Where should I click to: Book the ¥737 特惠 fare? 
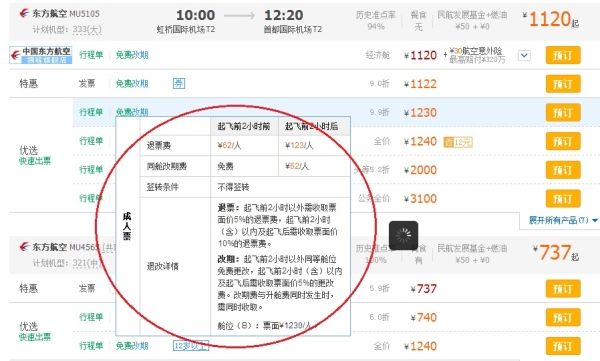pyautogui.click(x=563, y=289)
